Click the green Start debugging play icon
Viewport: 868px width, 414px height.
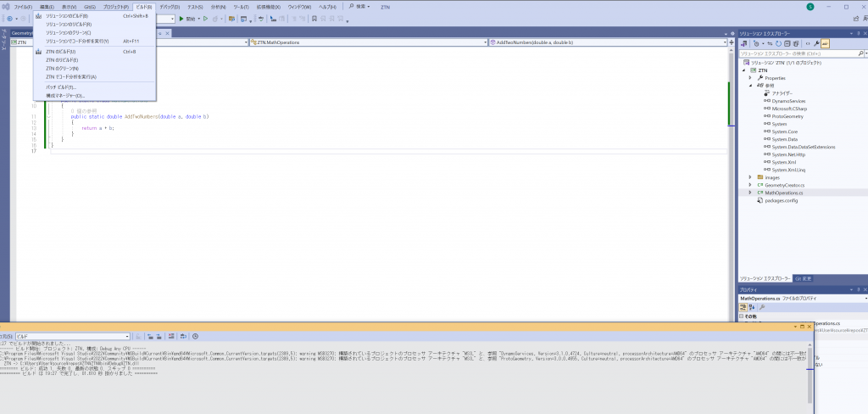click(x=181, y=18)
